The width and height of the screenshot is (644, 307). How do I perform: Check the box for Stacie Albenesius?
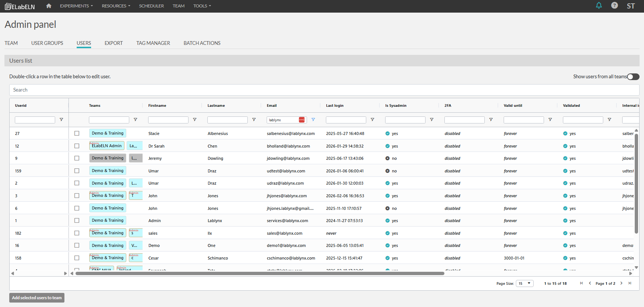pyautogui.click(x=77, y=133)
